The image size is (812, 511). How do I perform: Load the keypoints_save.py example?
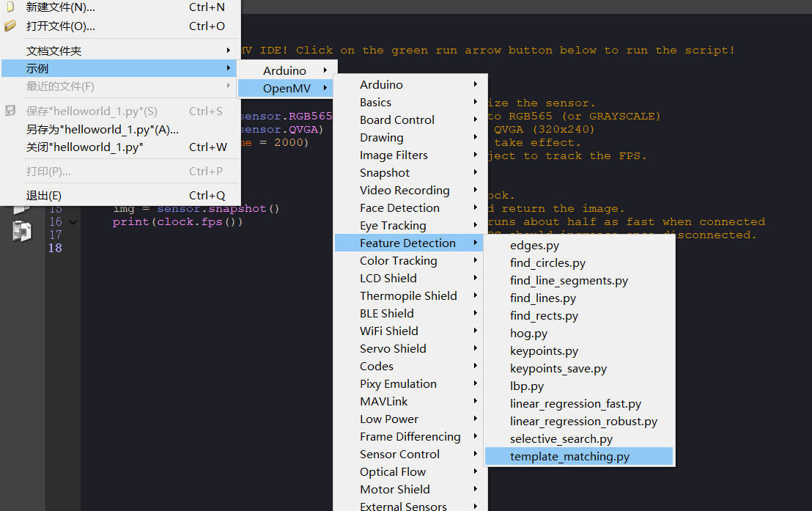(x=579, y=369)
